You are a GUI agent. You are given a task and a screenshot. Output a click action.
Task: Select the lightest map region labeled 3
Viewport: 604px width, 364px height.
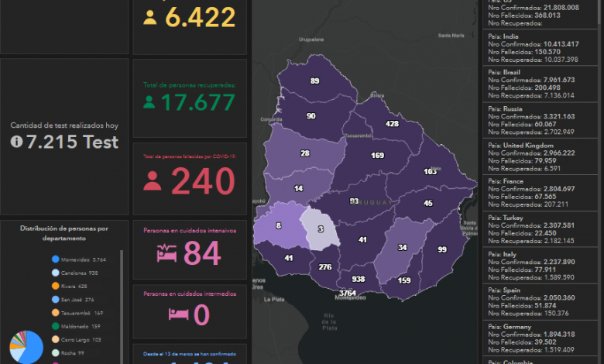[320, 230]
